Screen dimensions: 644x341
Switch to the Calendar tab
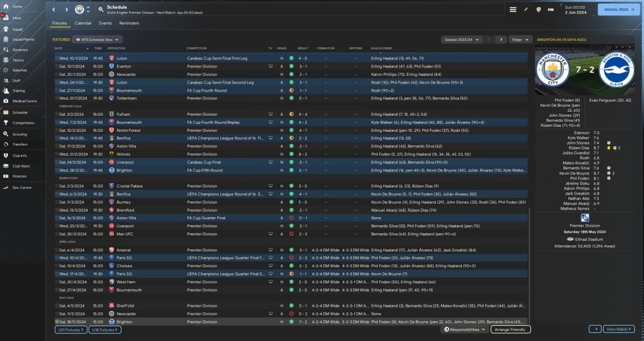(83, 23)
